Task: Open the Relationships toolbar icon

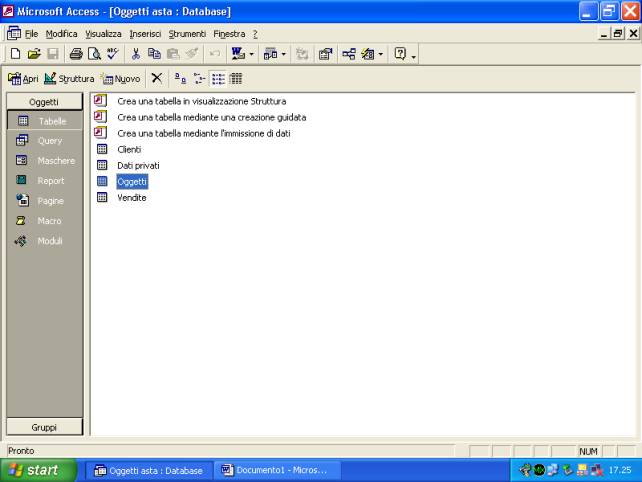Action: tap(349, 54)
